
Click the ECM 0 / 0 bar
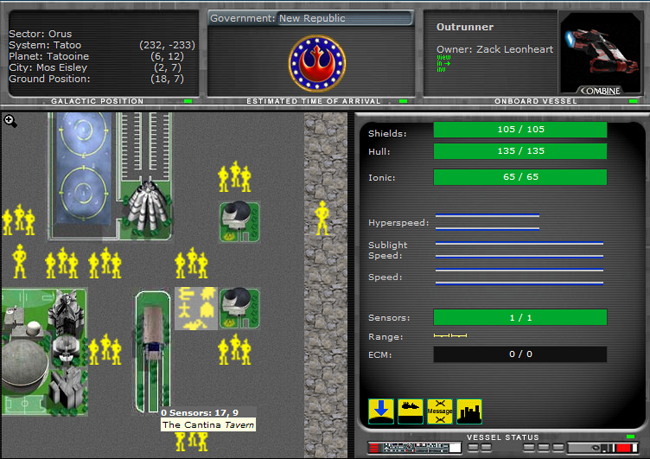click(x=520, y=354)
